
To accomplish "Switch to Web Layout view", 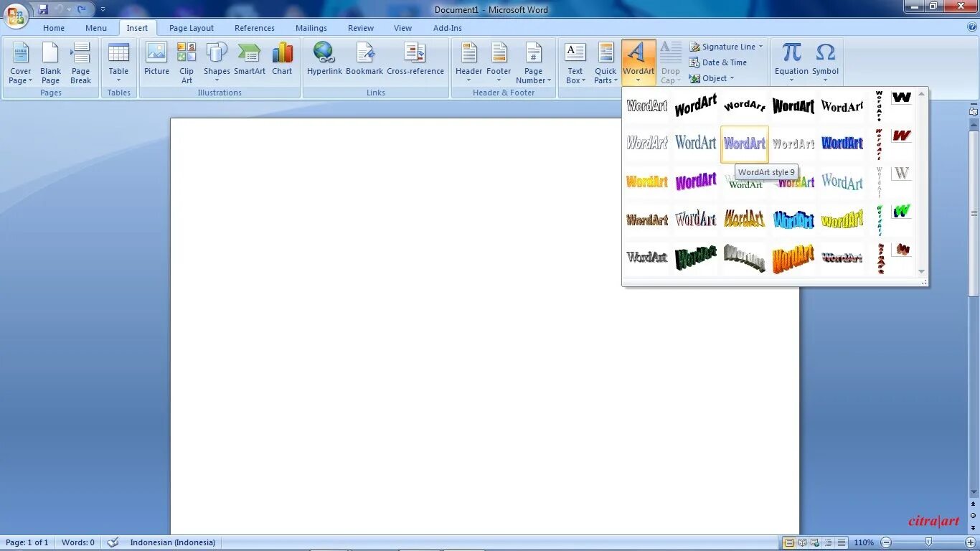I will 816,543.
